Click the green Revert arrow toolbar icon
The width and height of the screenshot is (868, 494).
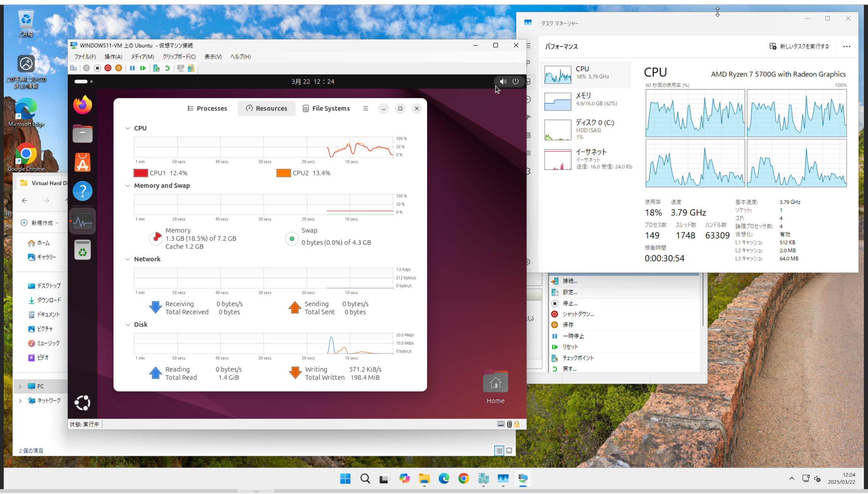167,68
